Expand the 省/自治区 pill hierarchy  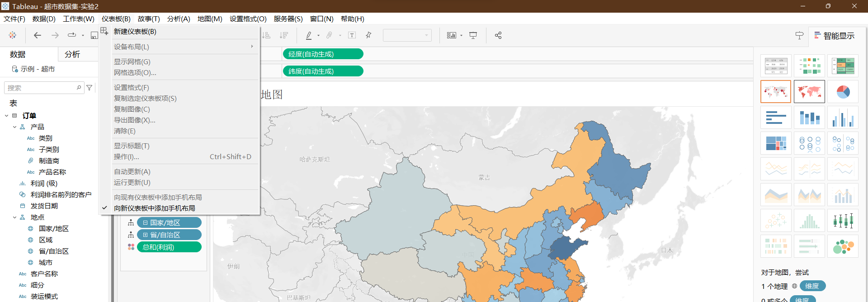(145, 235)
